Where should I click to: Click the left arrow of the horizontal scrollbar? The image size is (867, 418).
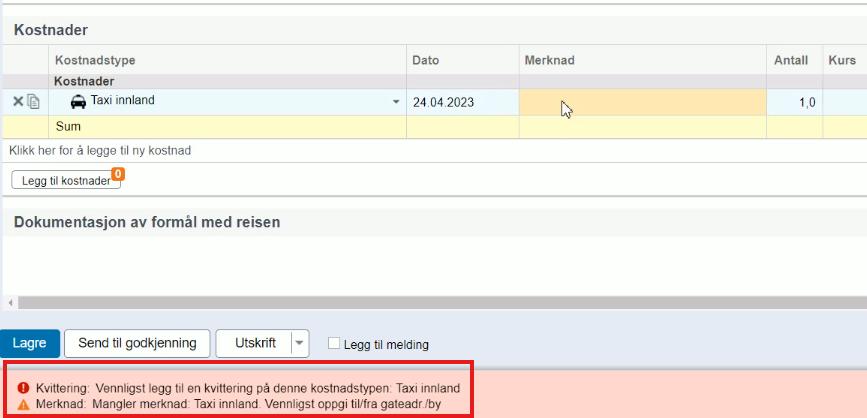coord(8,302)
